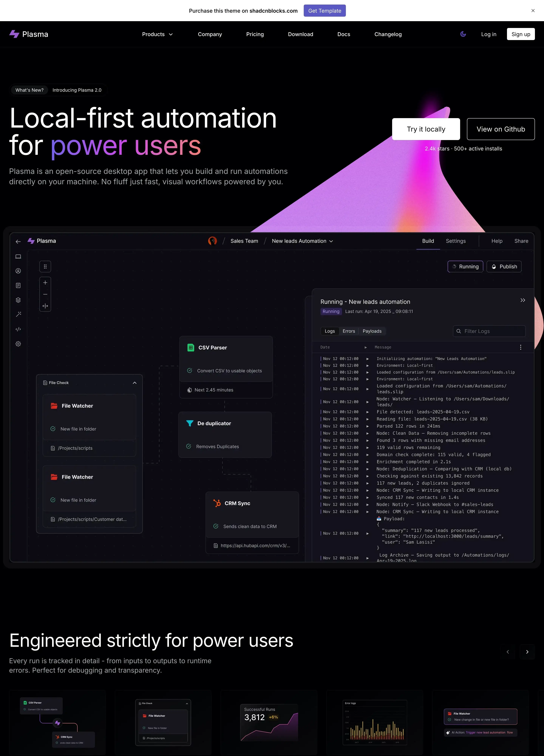Click the De duplicator funnel icon
The height and width of the screenshot is (756, 544).
coord(190,423)
